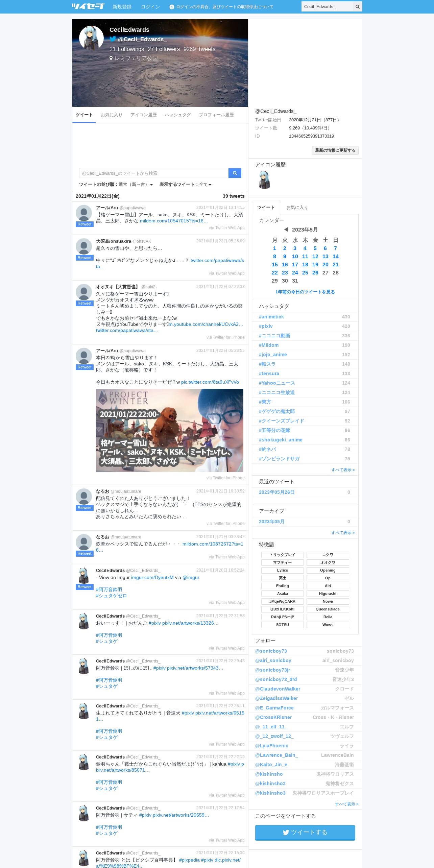Screen dimensions: 434x868
Task: Select sidebar お気に入り tab above calendar
Action: click(x=297, y=208)
